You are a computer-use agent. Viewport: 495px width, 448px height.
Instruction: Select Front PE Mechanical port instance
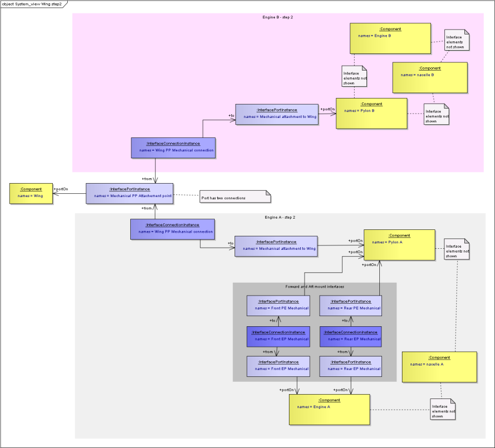278,305
